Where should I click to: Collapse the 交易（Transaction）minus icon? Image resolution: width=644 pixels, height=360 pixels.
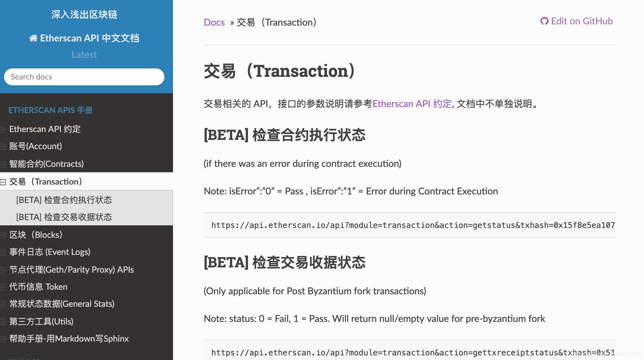[x=3, y=182]
